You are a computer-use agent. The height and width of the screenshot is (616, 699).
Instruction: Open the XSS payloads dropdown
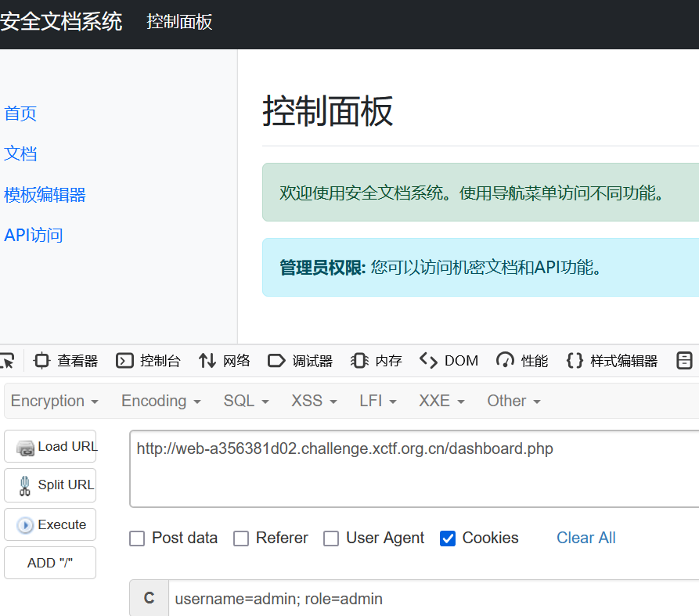tap(313, 400)
